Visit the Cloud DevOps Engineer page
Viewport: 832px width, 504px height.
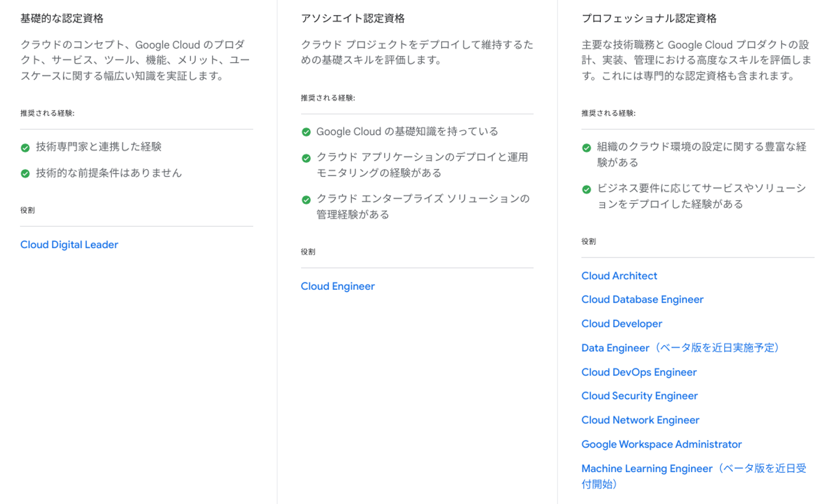(638, 372)
